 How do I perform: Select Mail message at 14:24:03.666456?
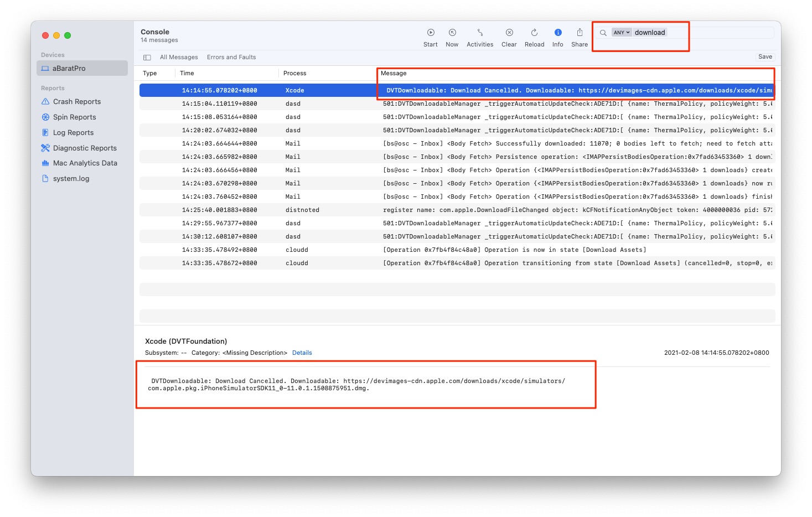point(457,170)
